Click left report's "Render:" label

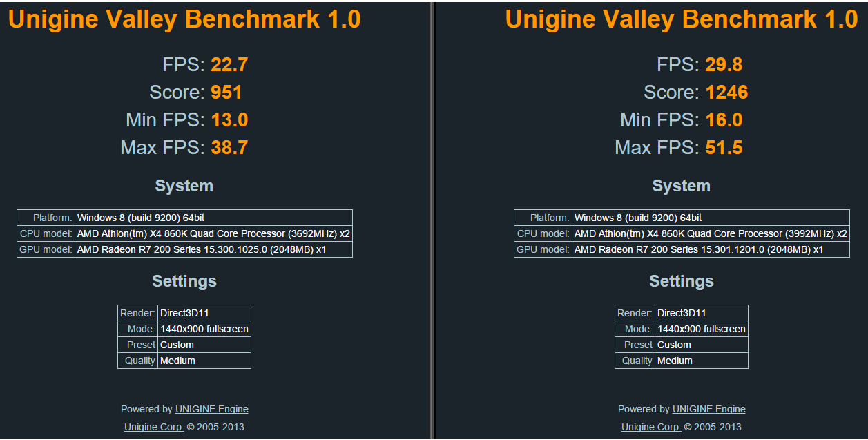click(x=138, y=313)
